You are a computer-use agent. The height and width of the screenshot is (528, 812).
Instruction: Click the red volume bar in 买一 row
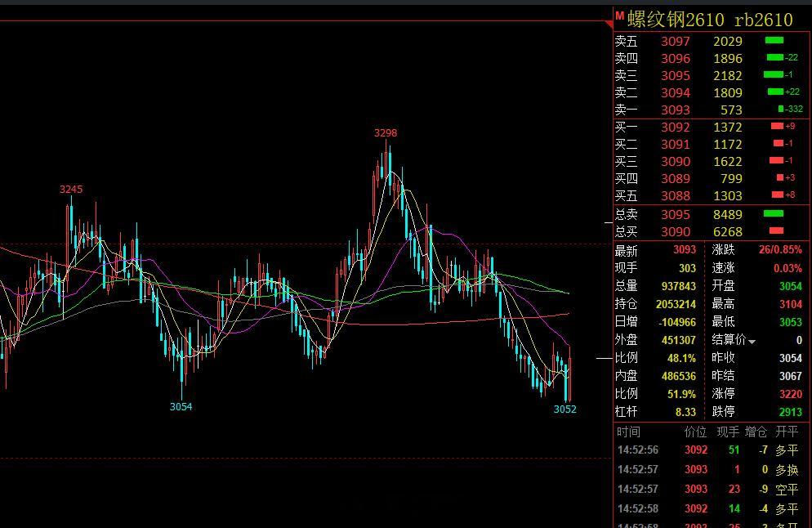(x=777, y=126)
